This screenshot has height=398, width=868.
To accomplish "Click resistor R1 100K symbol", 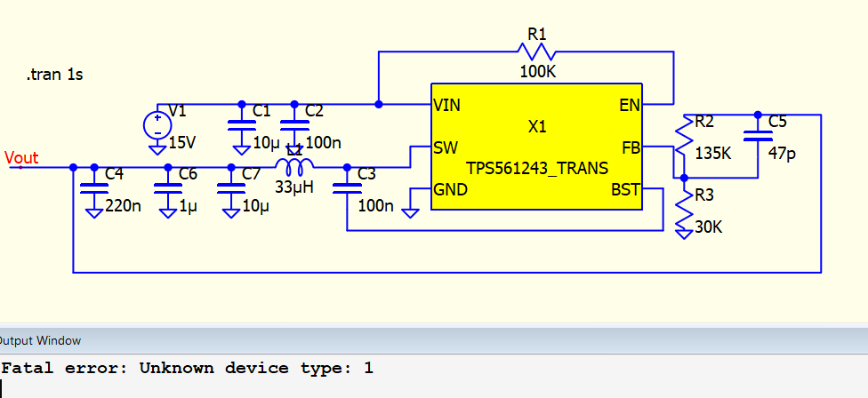I will [x=536, y=52].
